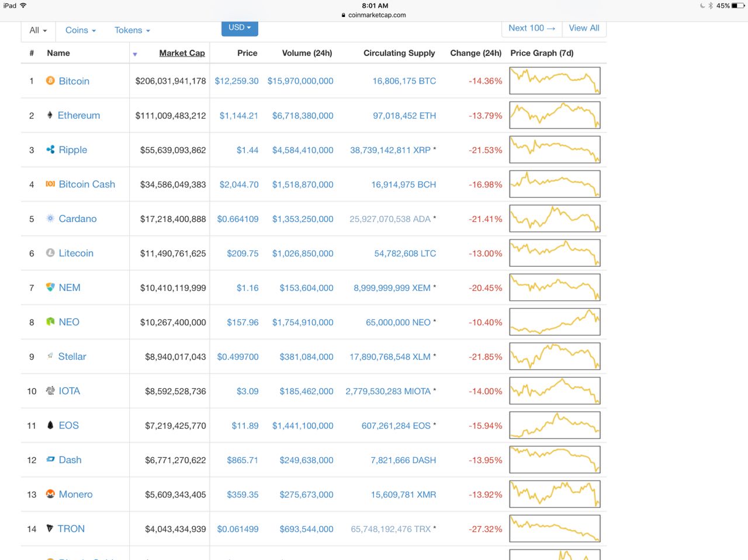Click the sort arrow beside Market Cap
The height and width of the screenshot is (560, 748).
(x=135, y=54)
